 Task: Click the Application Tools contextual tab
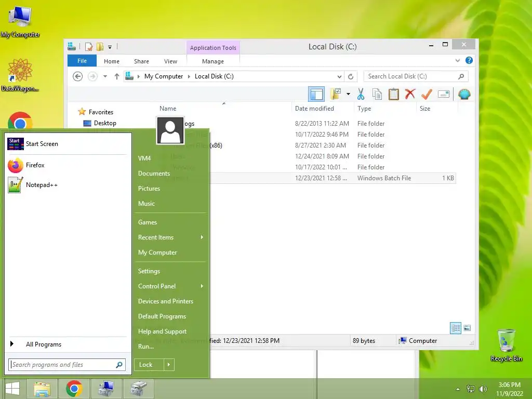tap(213, 48)
